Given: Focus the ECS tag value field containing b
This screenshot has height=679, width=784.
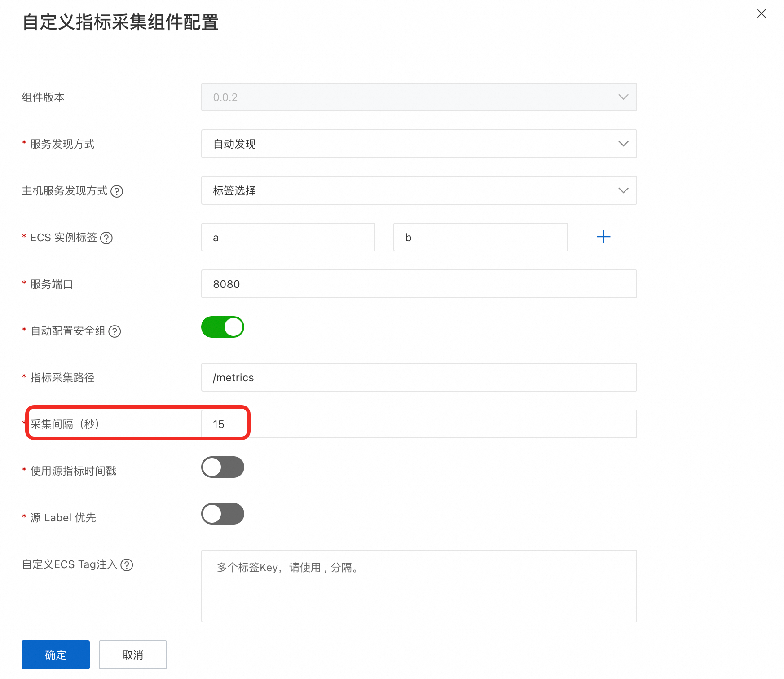Looking at the screenshot, I should [480, 237].
